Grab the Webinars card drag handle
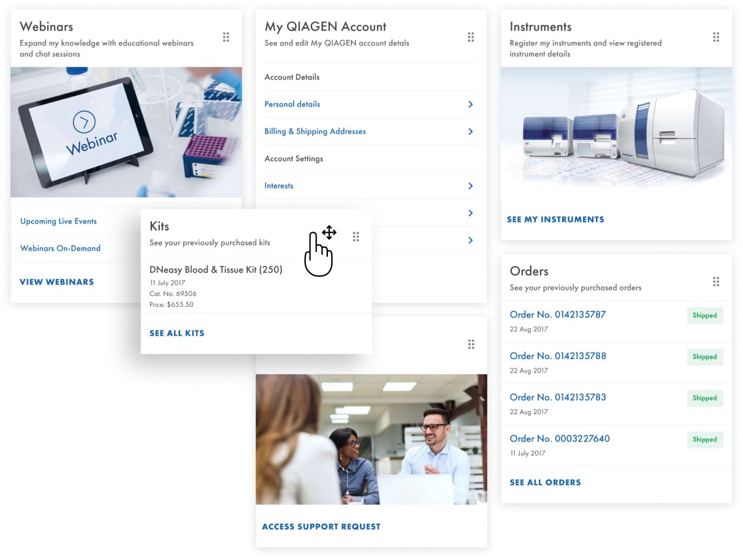Viewport: 743px width, 560px height. (x=226, y=37)
